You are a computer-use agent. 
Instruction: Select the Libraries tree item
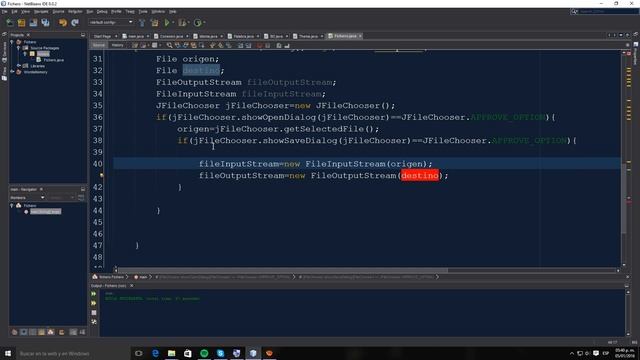click(x=37, y=66)
